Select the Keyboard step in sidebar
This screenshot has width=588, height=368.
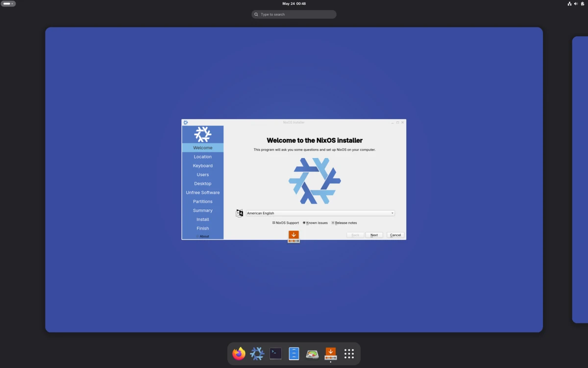(x=202, y=165)
